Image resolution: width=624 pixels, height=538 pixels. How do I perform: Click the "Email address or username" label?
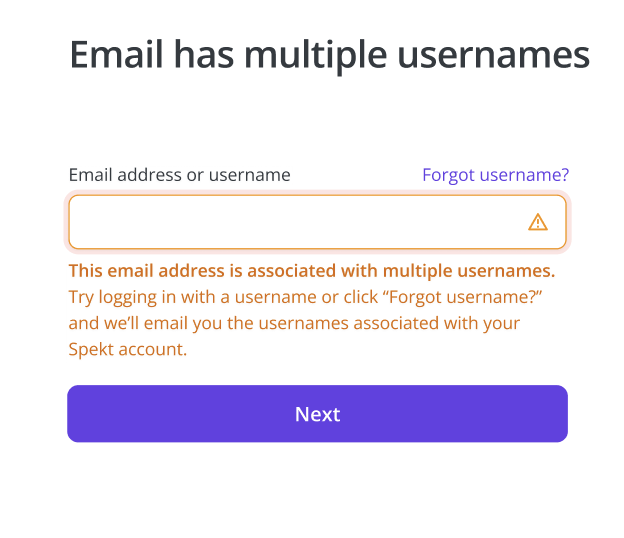point(179,175)
